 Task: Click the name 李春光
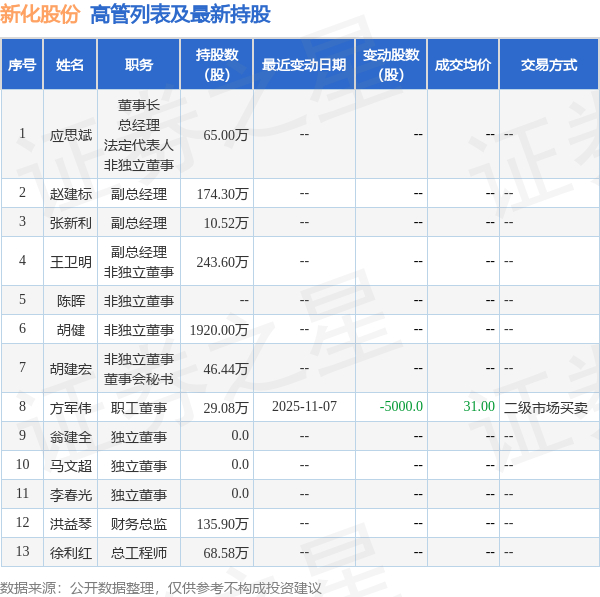tap(71, 495)
